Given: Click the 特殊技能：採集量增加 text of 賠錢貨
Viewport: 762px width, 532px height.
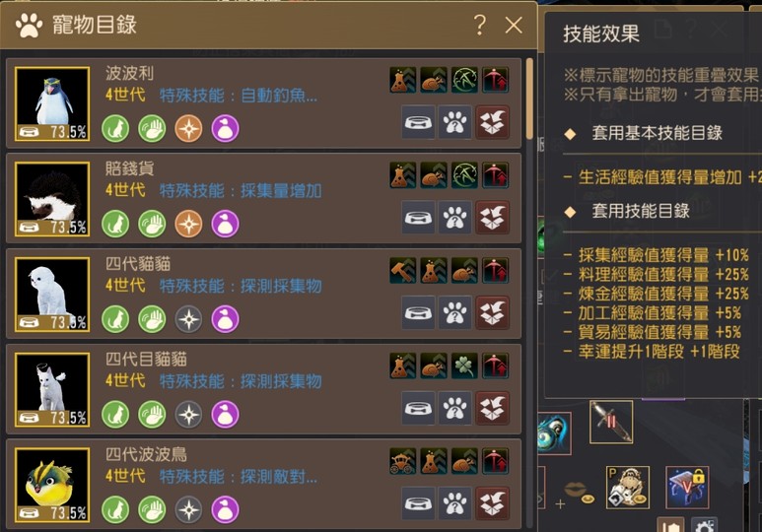Looking at the screenshot, I should click(241, 190).
